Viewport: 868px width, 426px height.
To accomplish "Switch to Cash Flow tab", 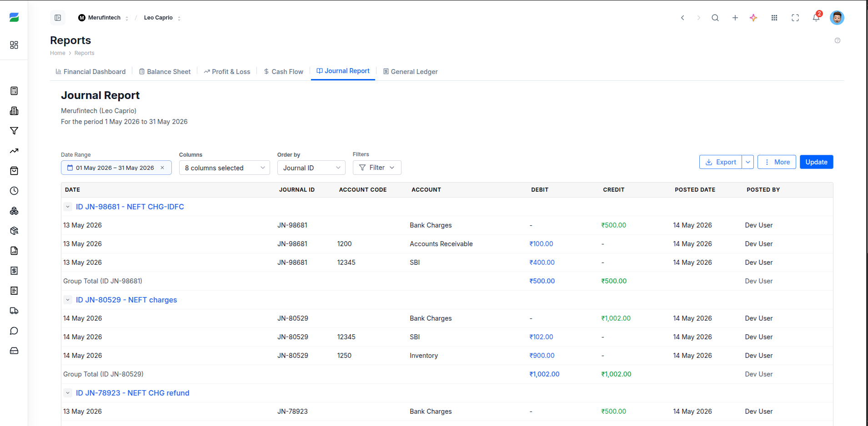I will 283,72.
